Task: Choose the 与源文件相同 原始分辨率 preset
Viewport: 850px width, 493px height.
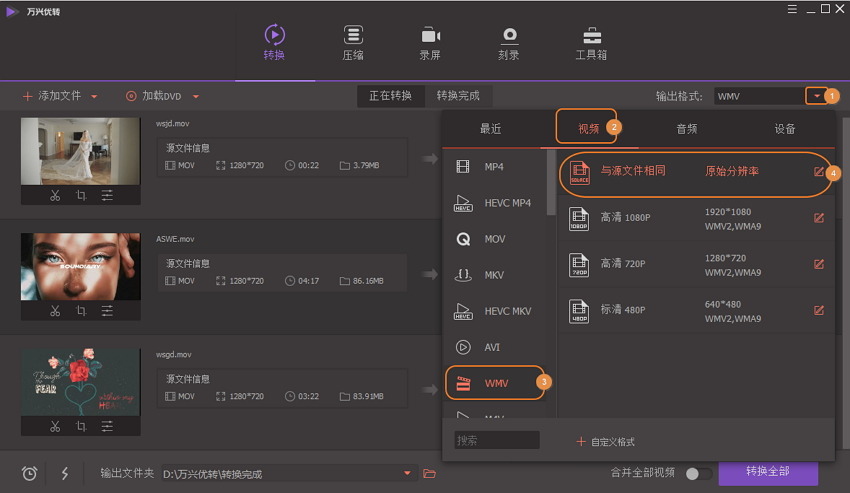Action: (x=696, y=172)
